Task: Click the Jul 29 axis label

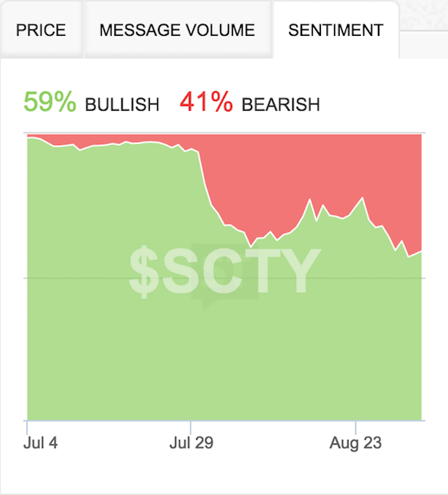Action: pos(191,443)
